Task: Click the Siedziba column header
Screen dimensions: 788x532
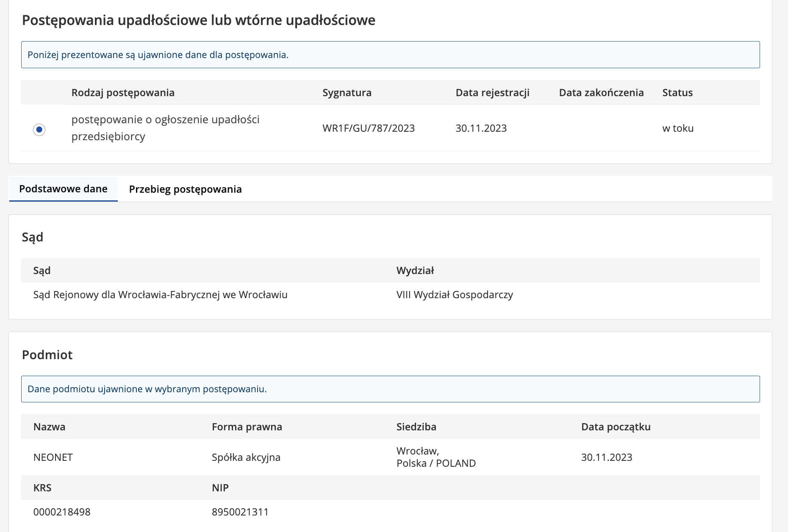Action: pos(416,427)
